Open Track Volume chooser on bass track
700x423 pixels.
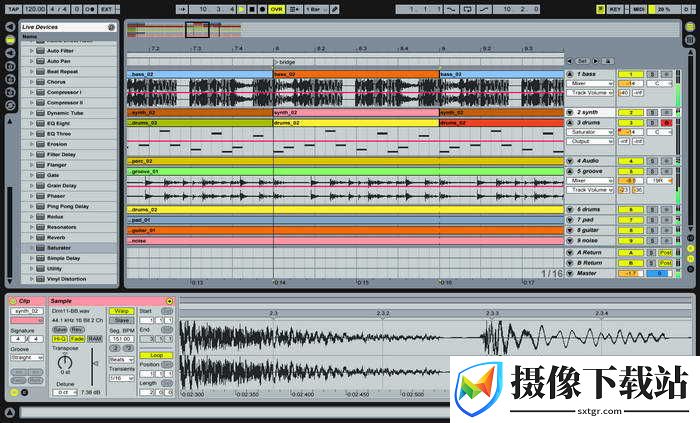pos(590,93)
